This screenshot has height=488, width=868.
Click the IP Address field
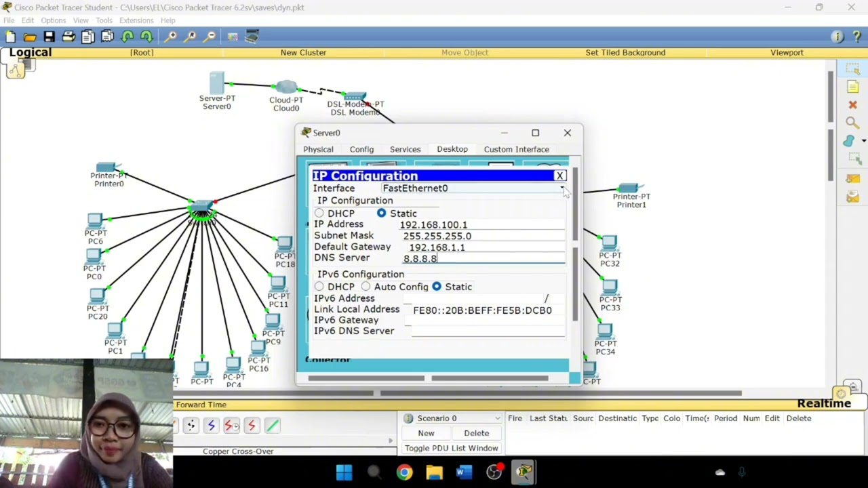click(481, 225)
